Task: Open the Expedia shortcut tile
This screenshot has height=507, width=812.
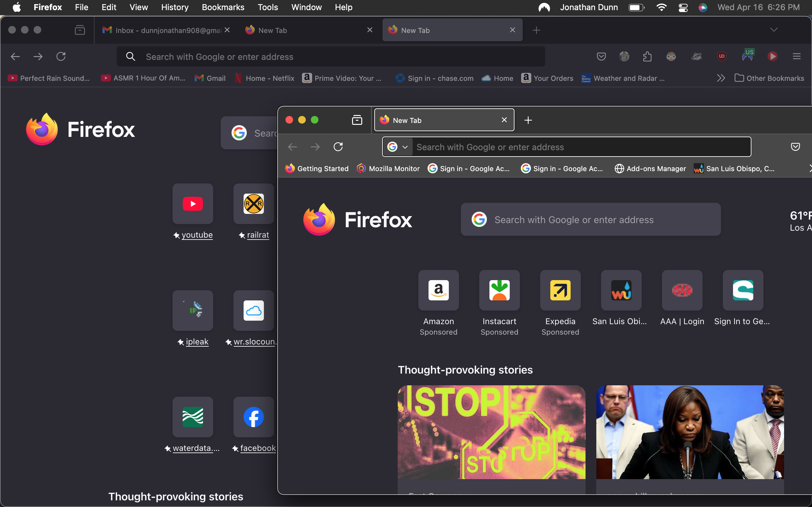Action: (560, 290)
